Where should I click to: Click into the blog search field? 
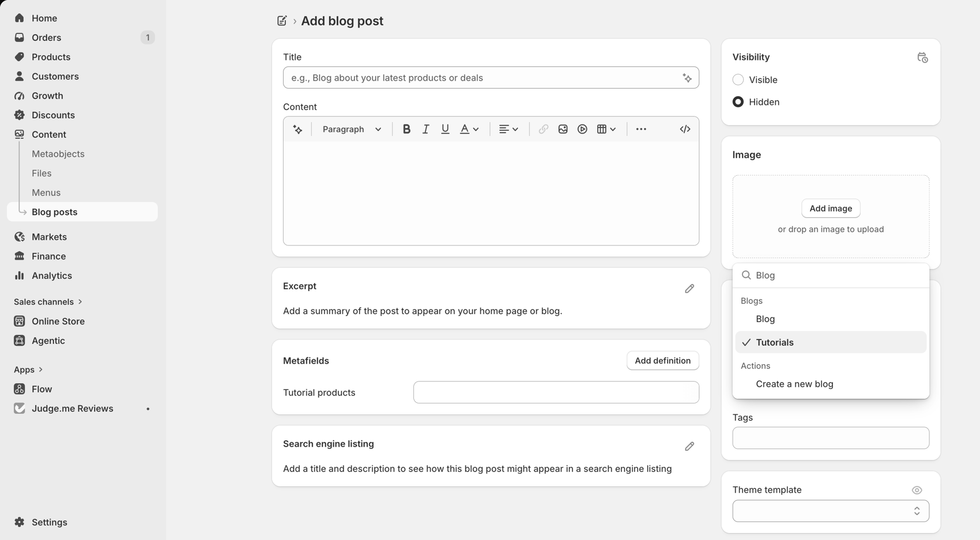coord(831,275)
